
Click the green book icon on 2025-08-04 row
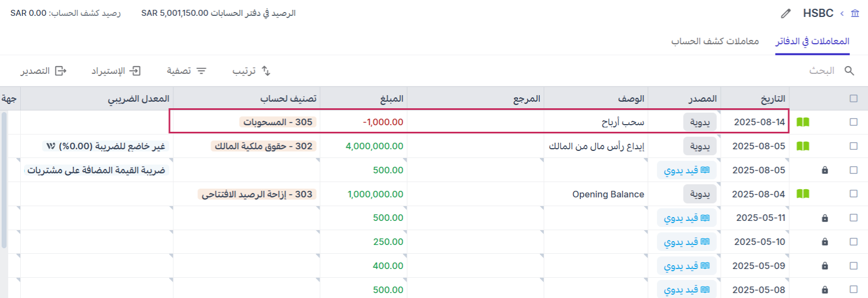tap(802, 194)
